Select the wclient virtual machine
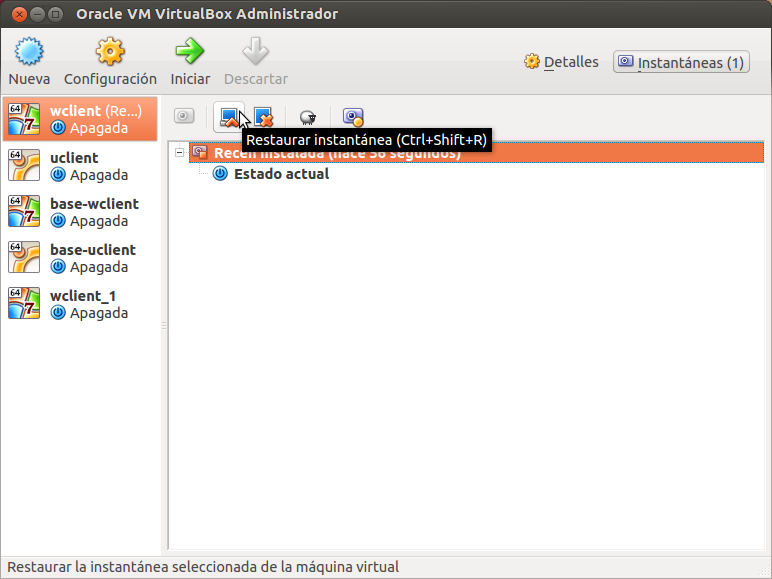 pyautogui.click(x=80, y=119)
